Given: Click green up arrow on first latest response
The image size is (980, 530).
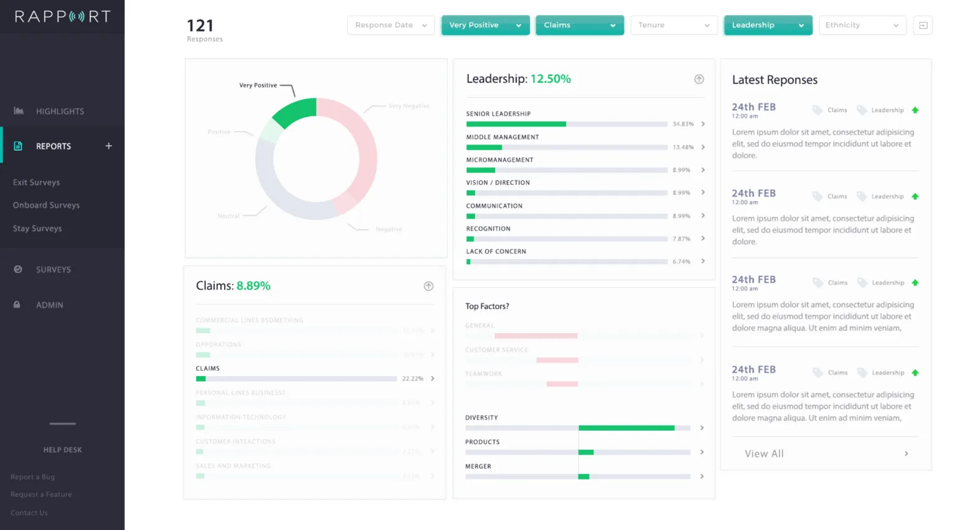Looking at the screenshot, I should tap(915, 110).
